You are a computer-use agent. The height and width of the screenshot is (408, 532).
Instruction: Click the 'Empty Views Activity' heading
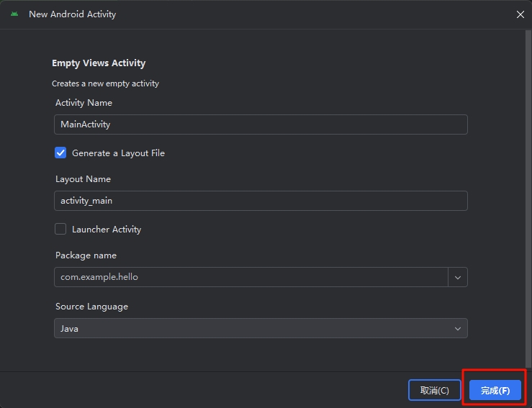pos(99,63)
